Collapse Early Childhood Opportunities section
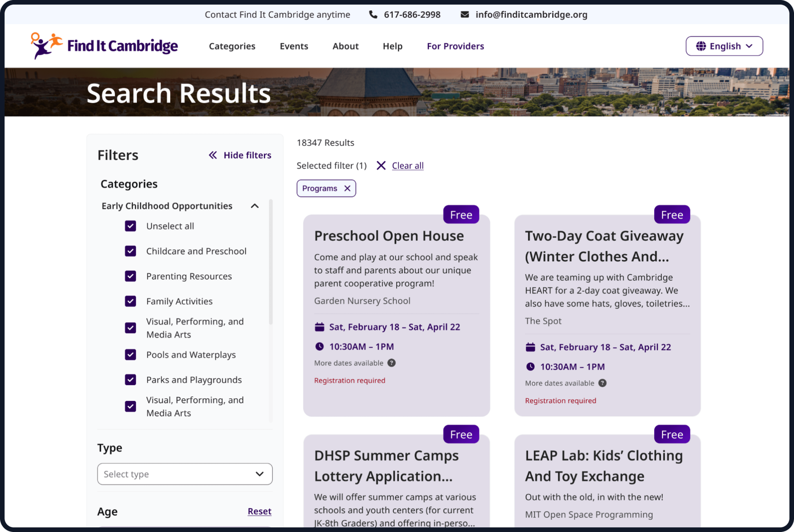794x532 pixels. click(255, 206)
